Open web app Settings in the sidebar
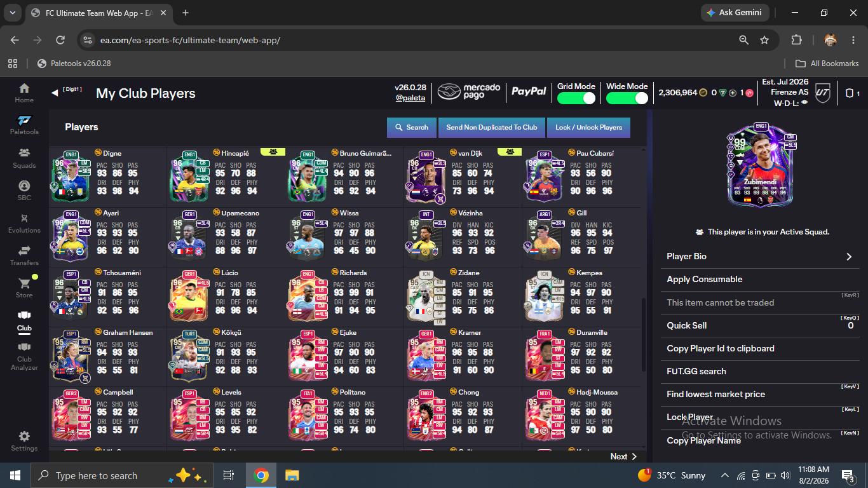This screenshot has width=868, height=488. pyautogui.click(x=24, y=441)
